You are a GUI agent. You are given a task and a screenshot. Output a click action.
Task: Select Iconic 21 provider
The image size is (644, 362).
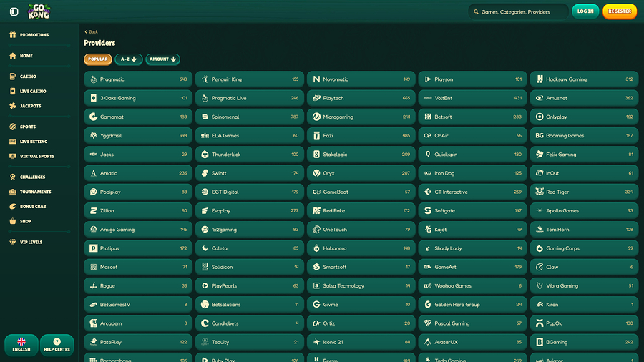361,342
